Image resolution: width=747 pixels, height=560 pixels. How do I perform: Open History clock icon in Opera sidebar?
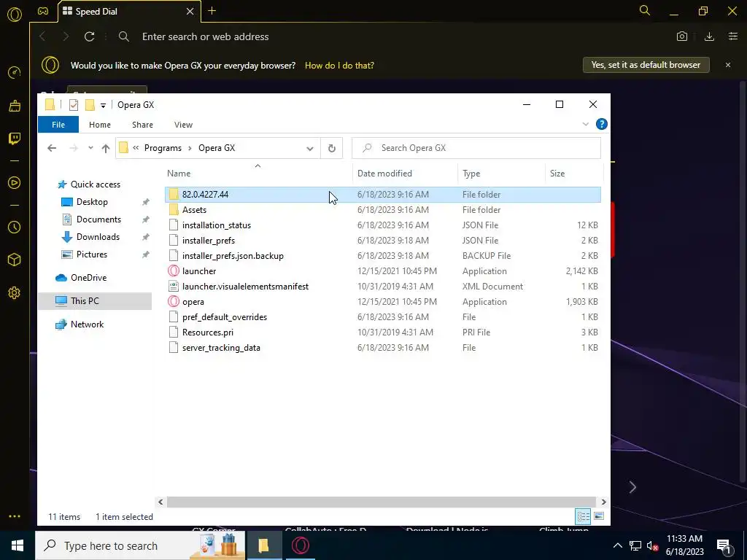(15, 227)
